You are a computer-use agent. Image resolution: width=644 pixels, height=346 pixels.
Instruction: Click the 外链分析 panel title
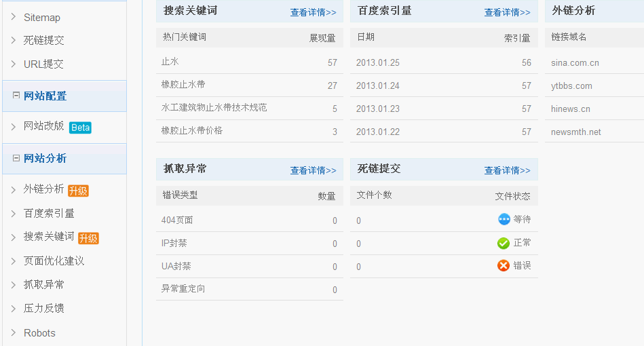pyautogui.click(x=573, y=11)
